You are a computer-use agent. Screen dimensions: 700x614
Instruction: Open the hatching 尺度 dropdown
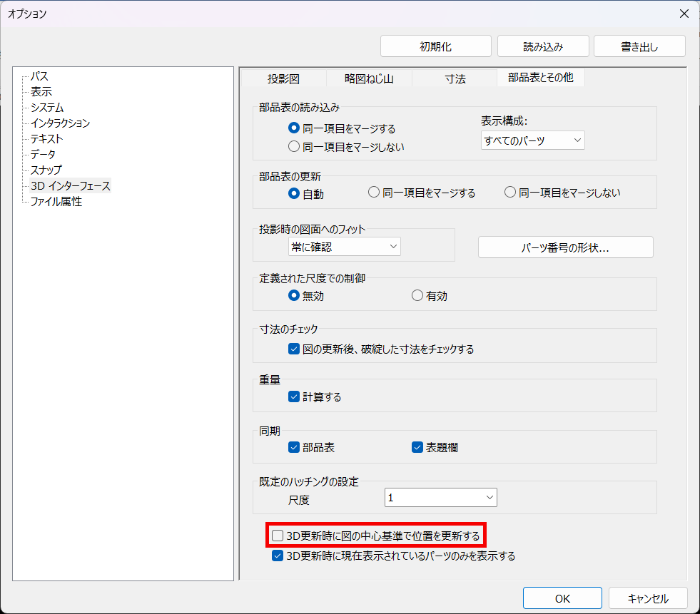click(x=440, y=497)
